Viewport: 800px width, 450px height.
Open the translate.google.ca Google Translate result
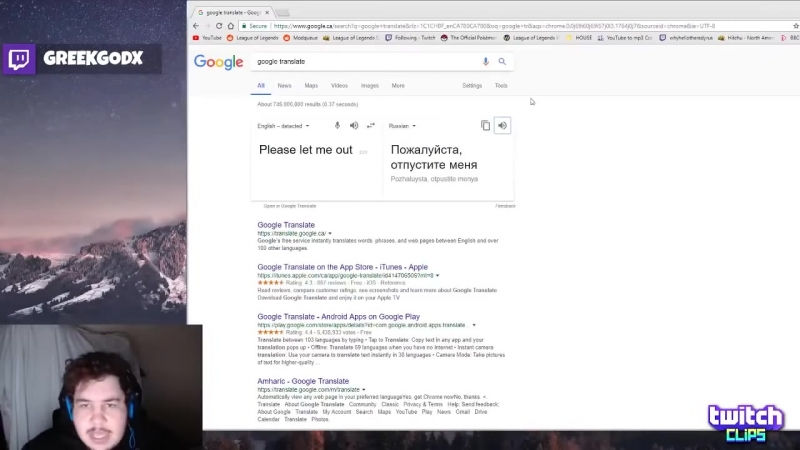[x=286, y=225]
